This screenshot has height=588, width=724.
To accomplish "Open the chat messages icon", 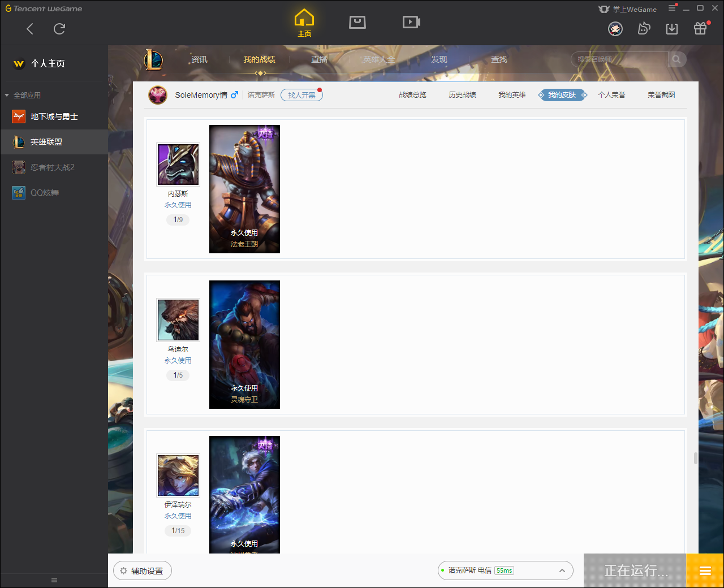I will coord(644,28).
